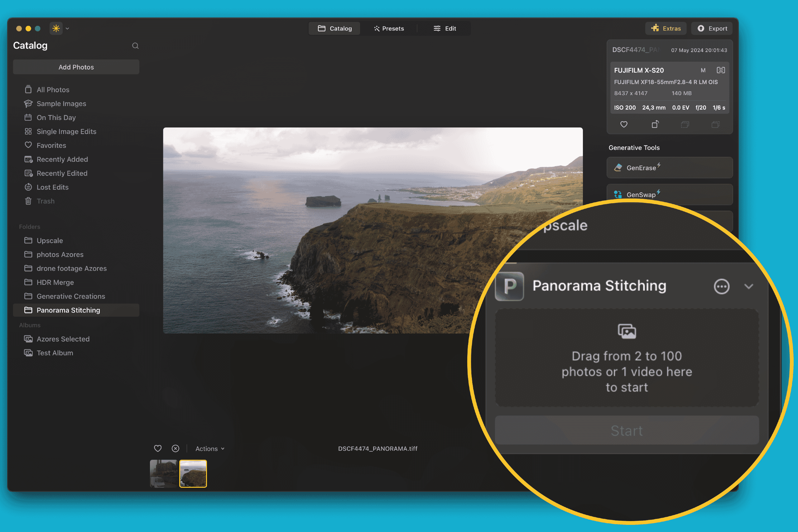Collapse the Panorama Stitching panel chevron
Image resolution: width=798 pixels, height=532 pixels.
(749, 286)
